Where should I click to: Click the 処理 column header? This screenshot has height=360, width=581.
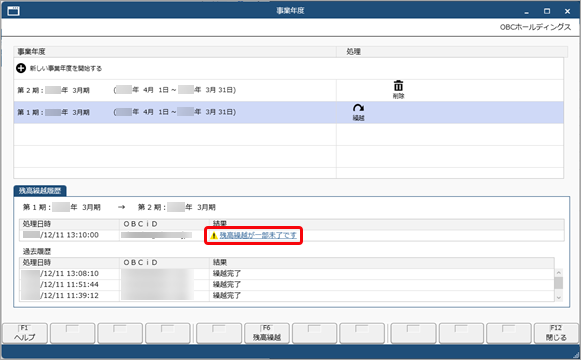pos(452,51)
